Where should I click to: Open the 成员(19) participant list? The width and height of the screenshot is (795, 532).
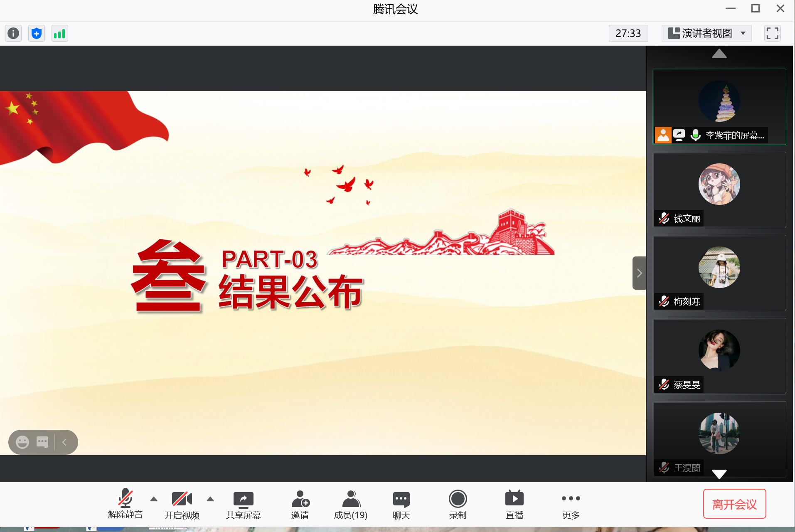click(x=350, y=504)
